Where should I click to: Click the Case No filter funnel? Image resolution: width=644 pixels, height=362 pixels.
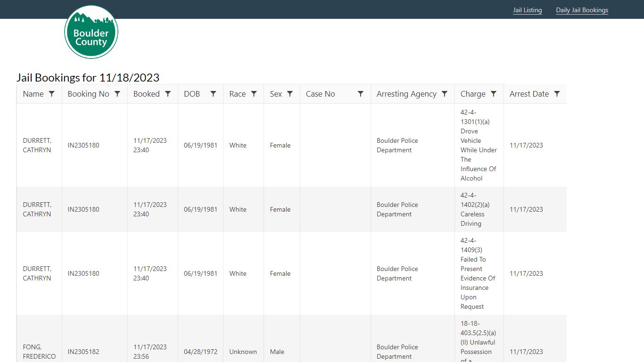[361, 94]
